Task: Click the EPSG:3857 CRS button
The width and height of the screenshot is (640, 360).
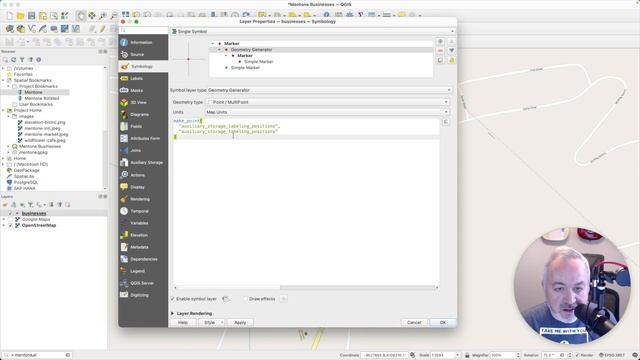Action: [x=611, y=355]
